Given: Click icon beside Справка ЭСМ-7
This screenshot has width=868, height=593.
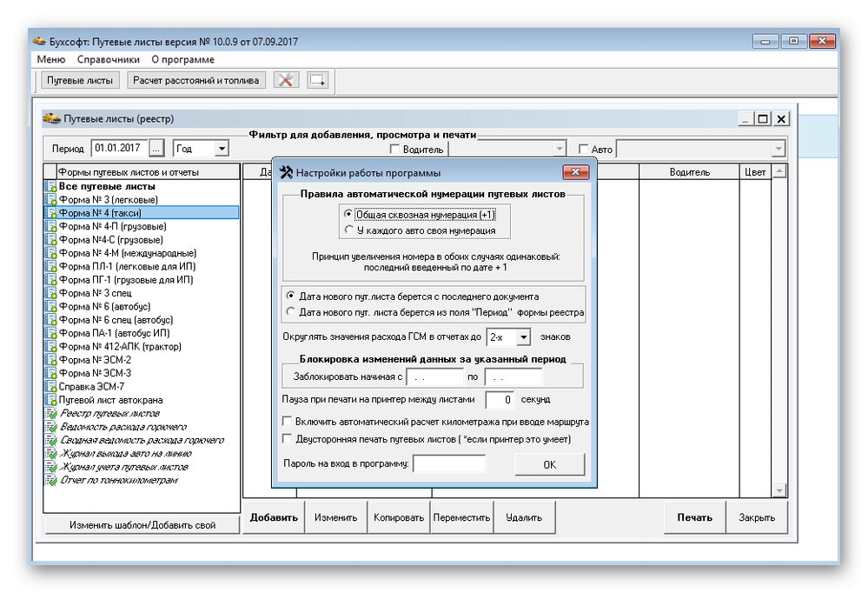Looking at the screenshot, I should click(51, 386).
